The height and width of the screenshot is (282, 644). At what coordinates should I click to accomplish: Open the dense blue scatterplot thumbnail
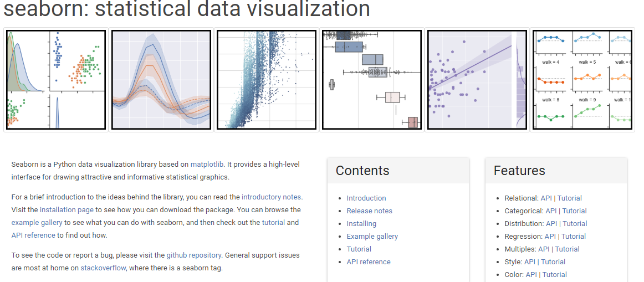point(267,80)
